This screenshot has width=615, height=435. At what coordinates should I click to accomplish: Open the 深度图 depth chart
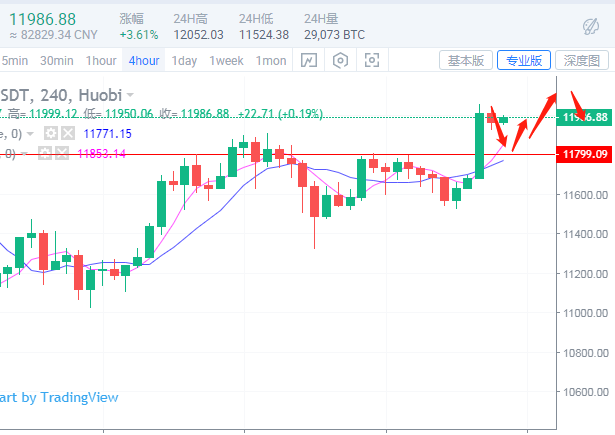[582, 61]
